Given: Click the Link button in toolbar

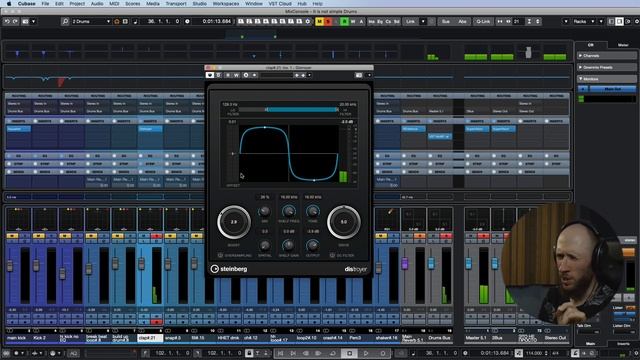Looking at the screenshot, I should point(411,21).
